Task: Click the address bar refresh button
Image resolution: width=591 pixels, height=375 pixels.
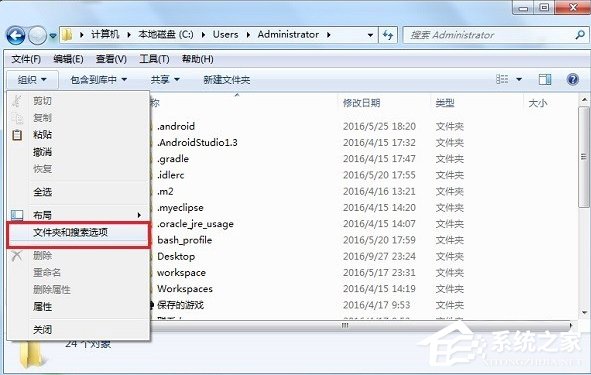Action: click(x=388, y=35)
